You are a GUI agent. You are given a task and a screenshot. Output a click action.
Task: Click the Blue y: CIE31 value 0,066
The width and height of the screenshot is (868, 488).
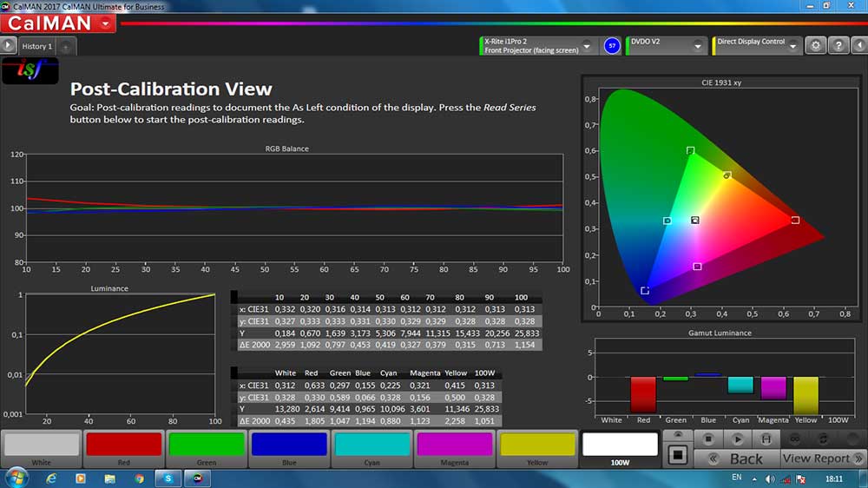tap(365, 398)
